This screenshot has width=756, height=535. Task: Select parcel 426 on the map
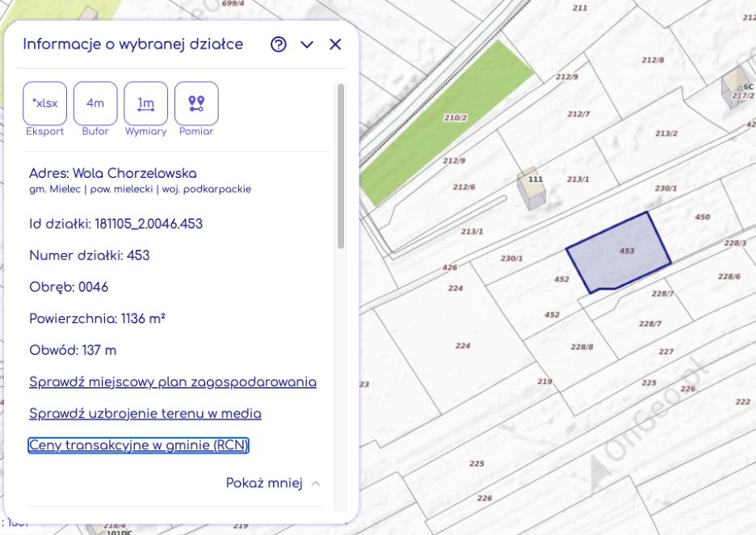[x=449, y=267]
